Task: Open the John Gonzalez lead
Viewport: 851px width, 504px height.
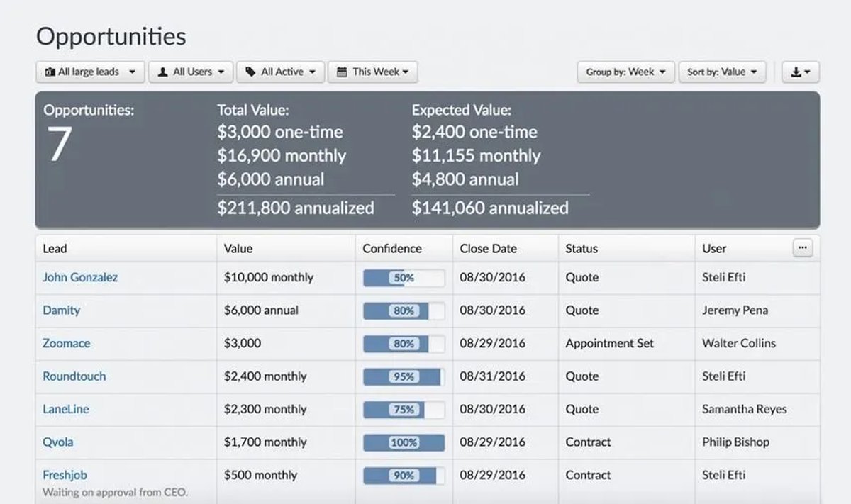Action: (x=80, y=277)
